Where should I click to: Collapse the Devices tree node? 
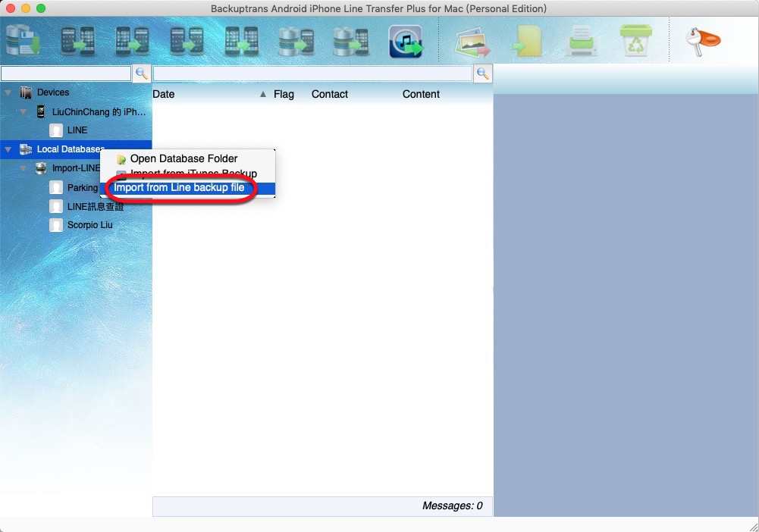(8, 92)
